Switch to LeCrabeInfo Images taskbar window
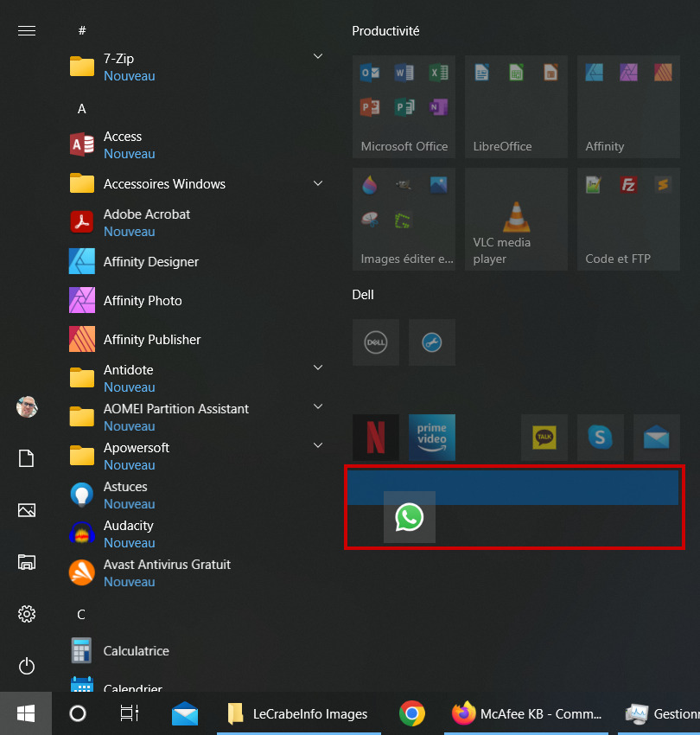The image size is (700, 735). coord(299,713)
